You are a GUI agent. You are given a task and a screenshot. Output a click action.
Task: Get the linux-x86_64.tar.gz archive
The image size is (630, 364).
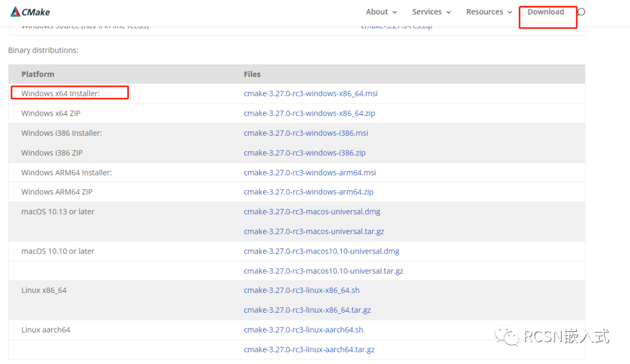pyautogui.click(x=307, y=310)
